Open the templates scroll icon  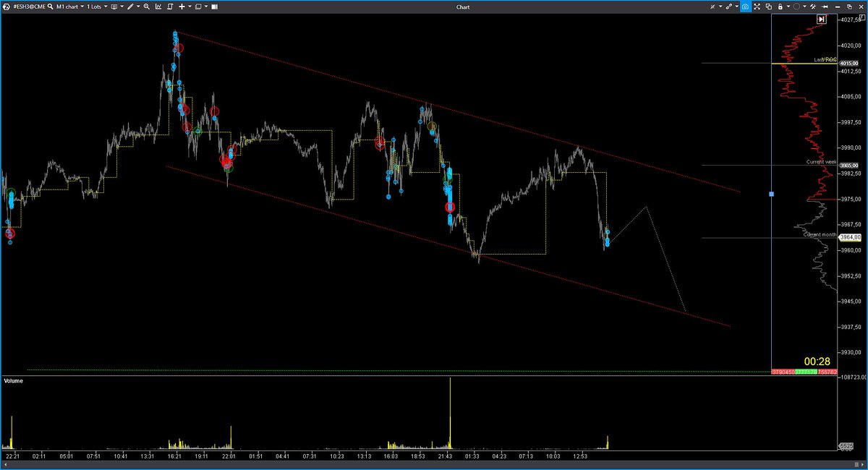point(170,7)
